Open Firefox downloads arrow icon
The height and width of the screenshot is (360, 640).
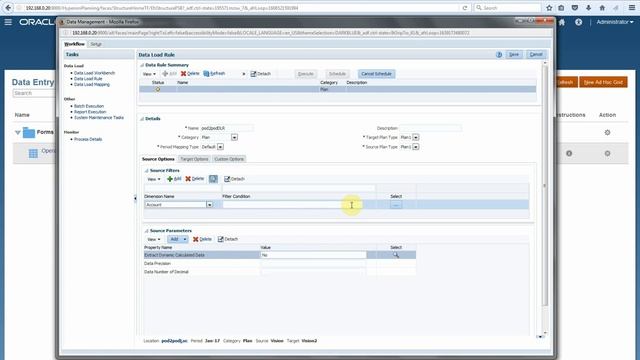[588, 8]
